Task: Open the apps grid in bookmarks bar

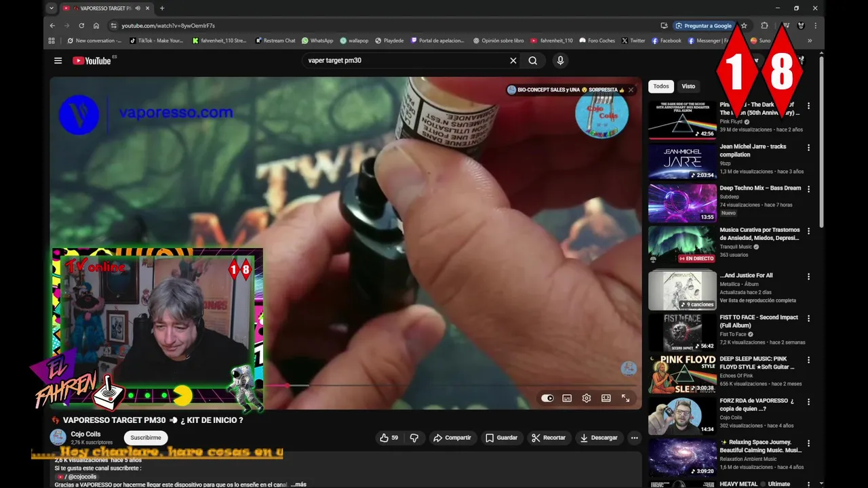Action: tap(52, 41)
